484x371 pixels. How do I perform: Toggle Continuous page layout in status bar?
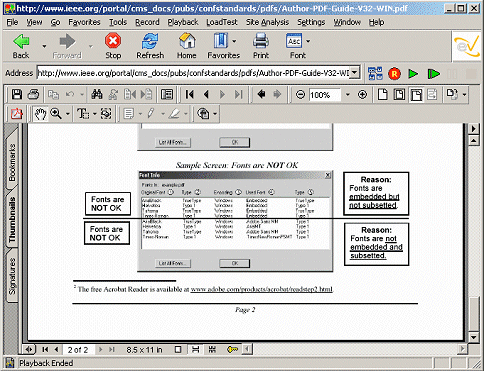click(x=195, y=349)
